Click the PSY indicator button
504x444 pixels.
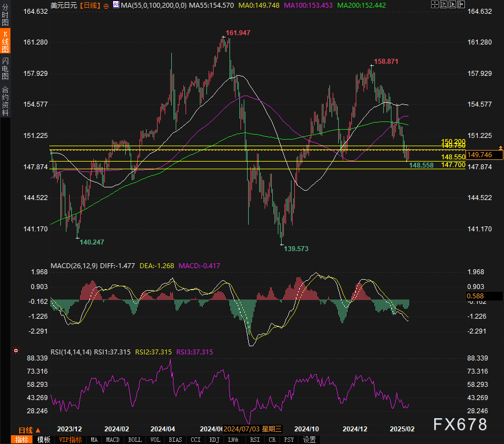pyautogui.click(x=289, y=440)
